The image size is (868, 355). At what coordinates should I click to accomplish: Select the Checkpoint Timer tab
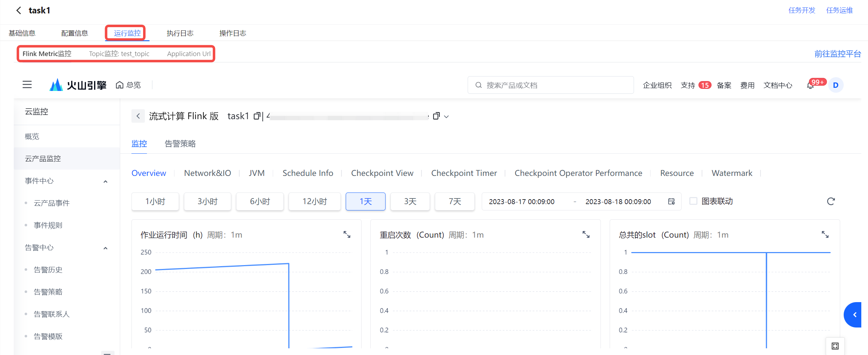pyautogui.click(x=464, y=173)
